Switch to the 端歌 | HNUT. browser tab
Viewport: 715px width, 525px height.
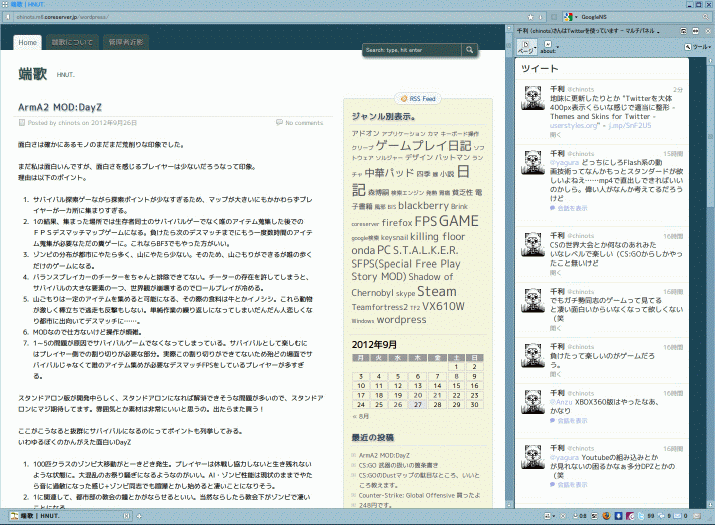point(70,516)
